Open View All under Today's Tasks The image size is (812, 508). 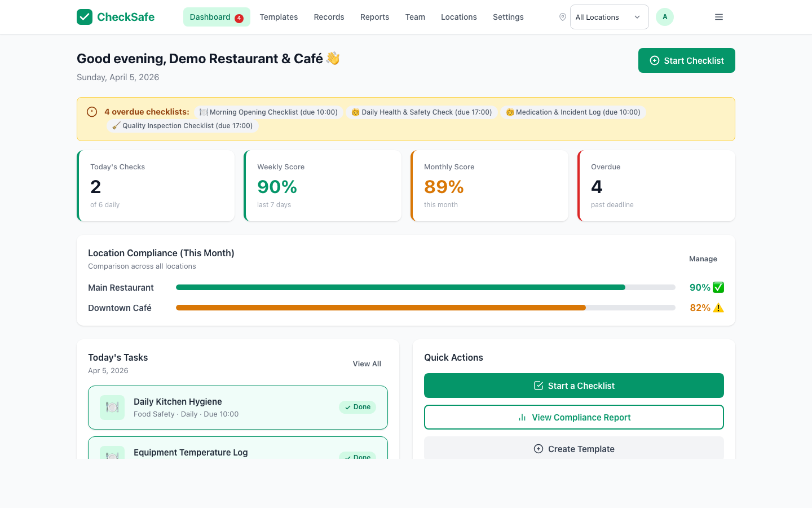point(367,364)
